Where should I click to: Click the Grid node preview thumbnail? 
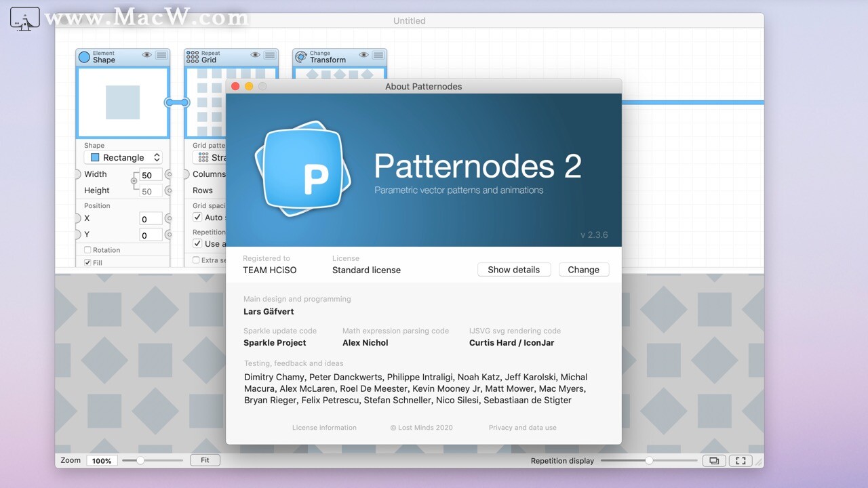pos(206,102)
